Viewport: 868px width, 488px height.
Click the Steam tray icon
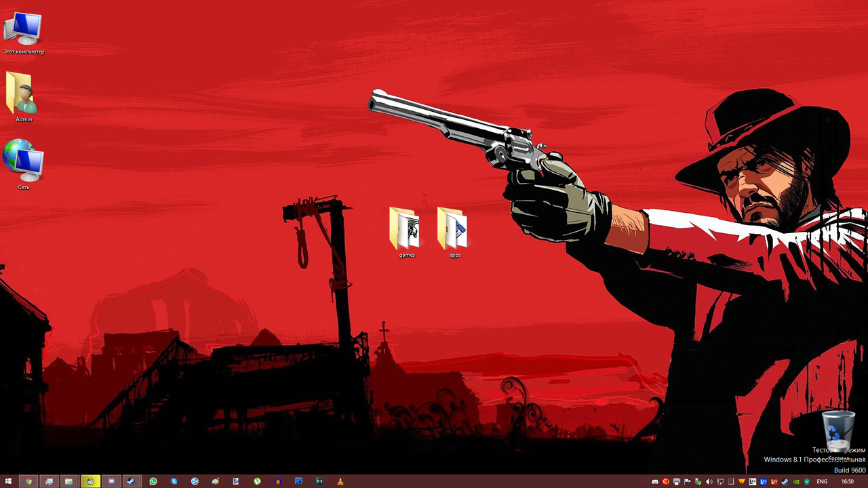(x=785, y=482)
